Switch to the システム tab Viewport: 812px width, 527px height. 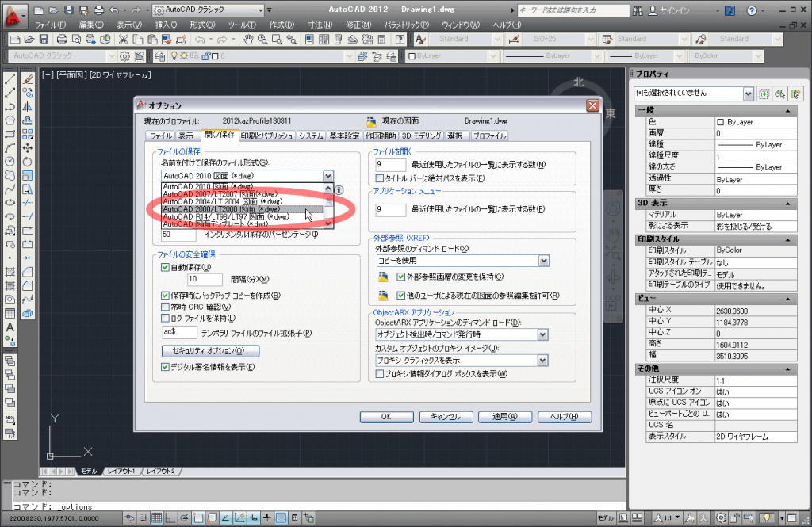click(x=311, y=136)
